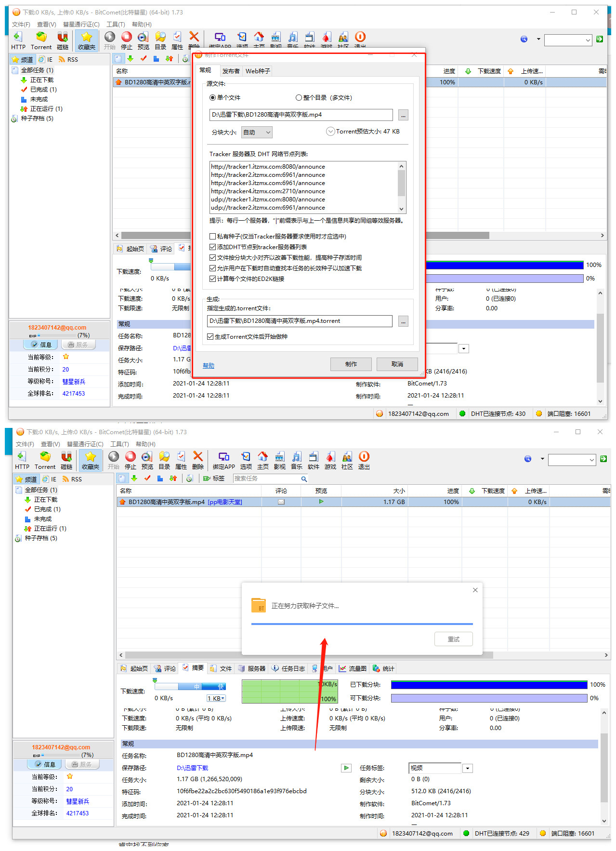Screen dimensions: 616x851
Task: Click the download speed limit slider in lower window
Action: (x=190, y=687)
